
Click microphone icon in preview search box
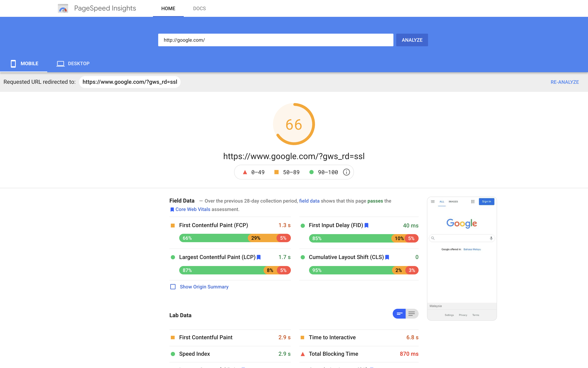coord(491,238)
